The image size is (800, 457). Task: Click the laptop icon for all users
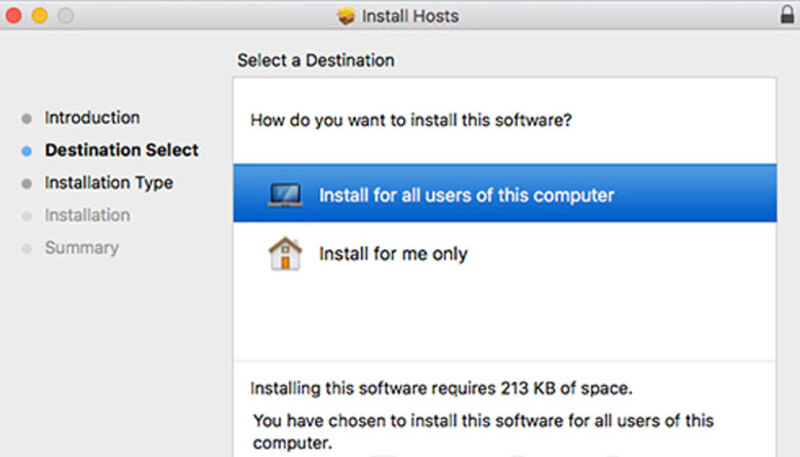click(x=285, y=194)
